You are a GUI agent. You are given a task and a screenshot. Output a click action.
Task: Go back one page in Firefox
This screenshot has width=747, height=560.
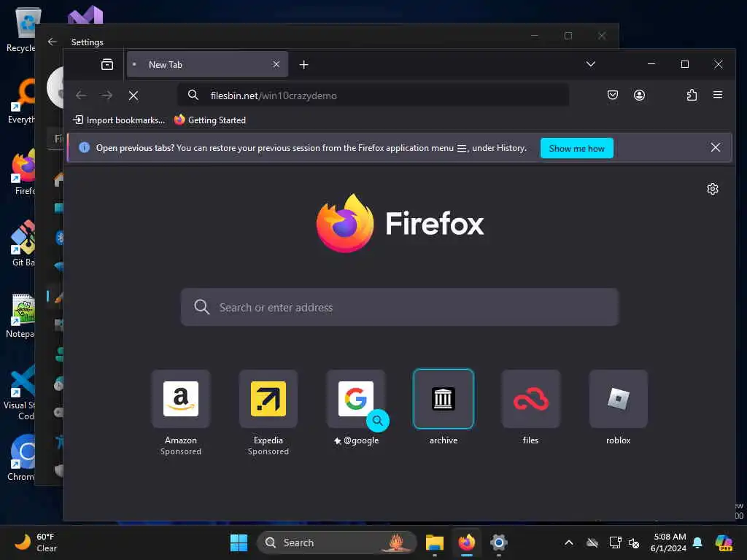(81, 96)
